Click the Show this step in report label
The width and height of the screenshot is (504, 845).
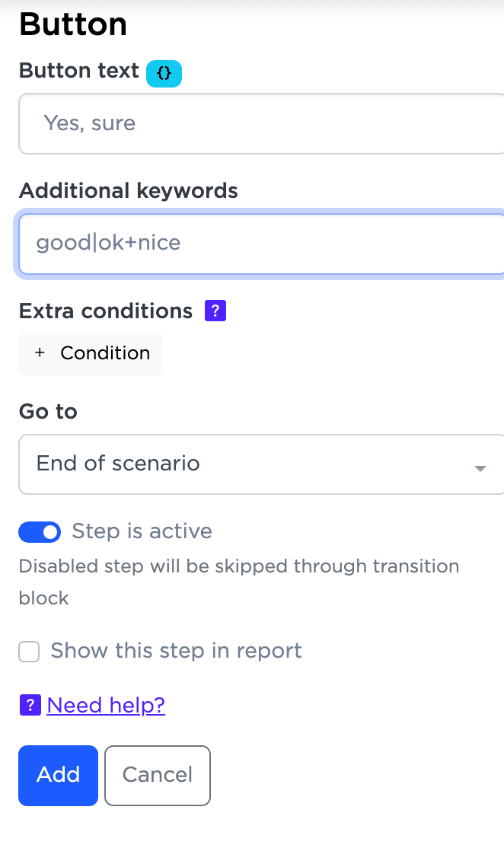pos(176,651)
